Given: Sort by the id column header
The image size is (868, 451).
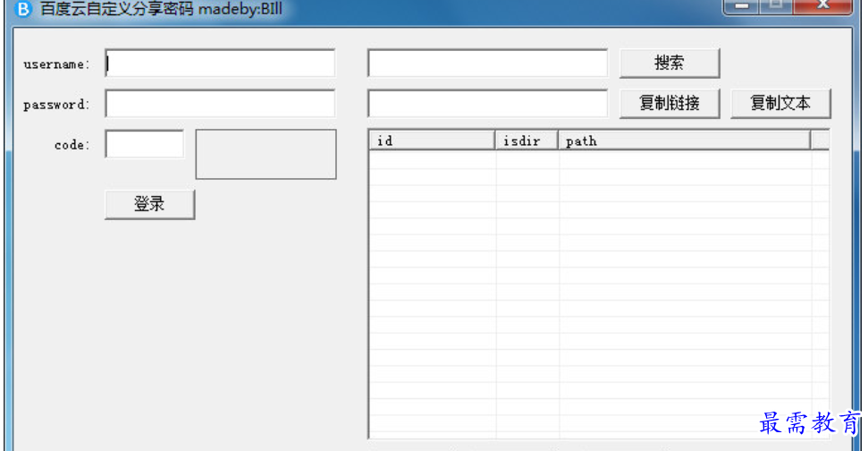Looking at the screenshot, I should (x=432, y=140).
